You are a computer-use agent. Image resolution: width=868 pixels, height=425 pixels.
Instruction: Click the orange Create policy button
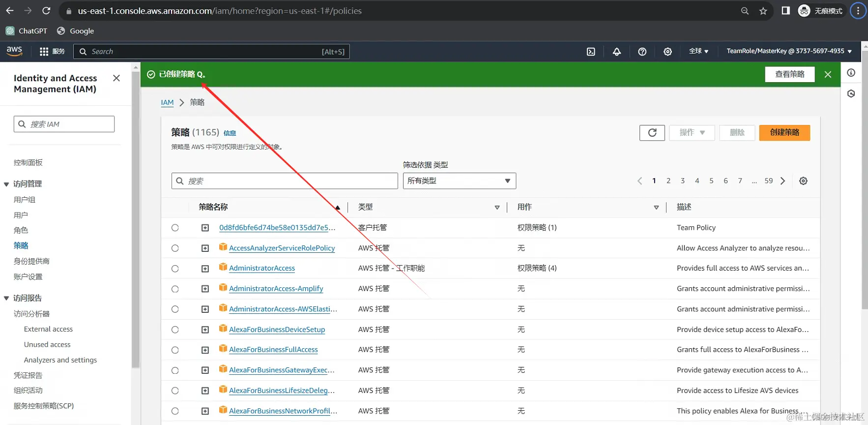coord(784,133)
